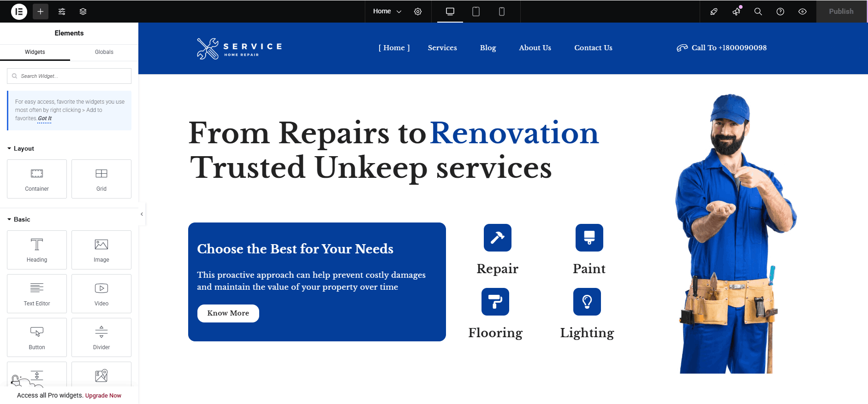Open the Home page dropdown
Screen dimensions: 868x404
pos(387,12)
